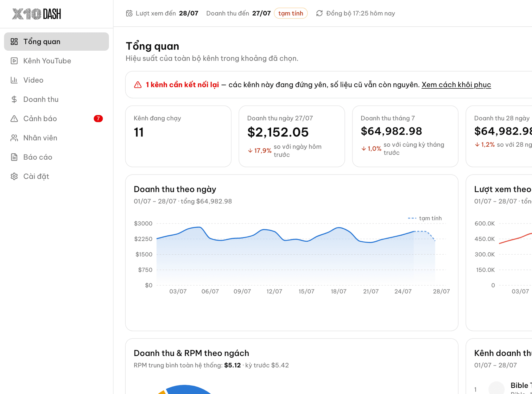Click the RPM trung bình value $5.12
This screenshot has width=532, height=394.
click(232, 365)
